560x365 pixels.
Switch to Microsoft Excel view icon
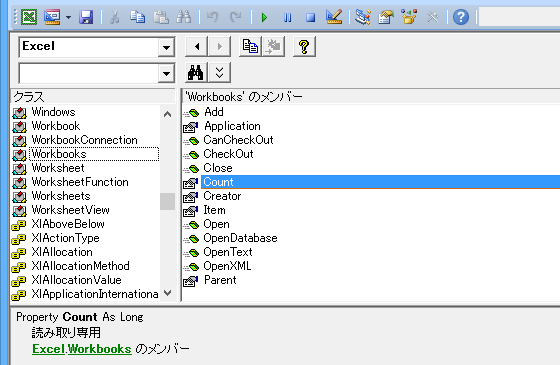29,17
